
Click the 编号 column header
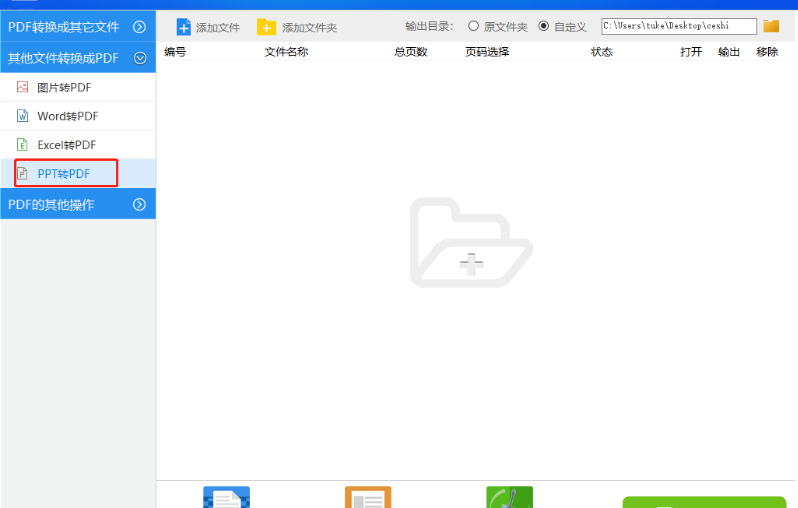(x=175, y=52)
